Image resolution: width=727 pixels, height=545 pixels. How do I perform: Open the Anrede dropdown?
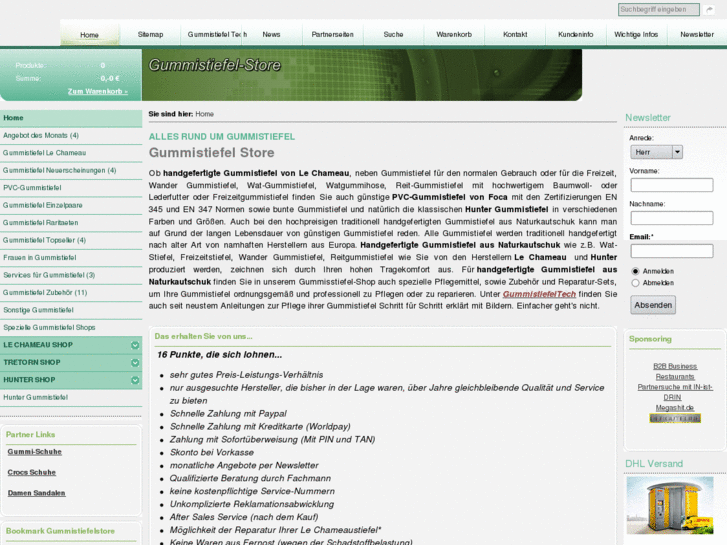point(656,152)
